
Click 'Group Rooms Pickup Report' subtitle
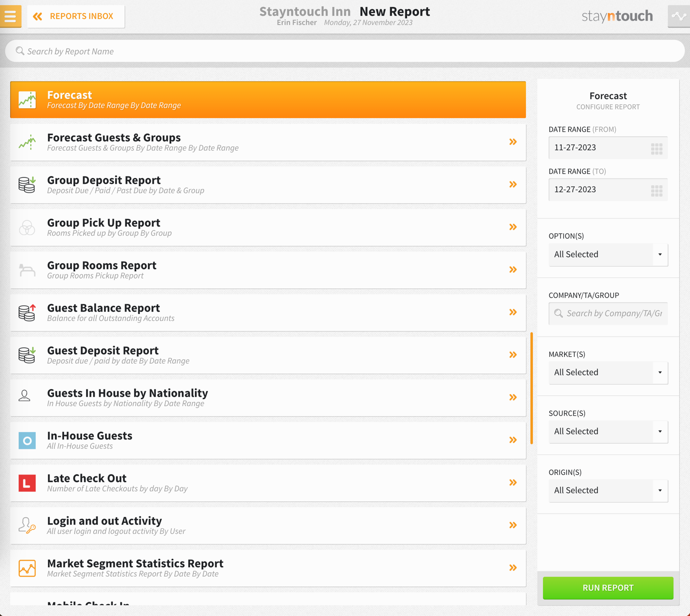[x=95, y=276]
